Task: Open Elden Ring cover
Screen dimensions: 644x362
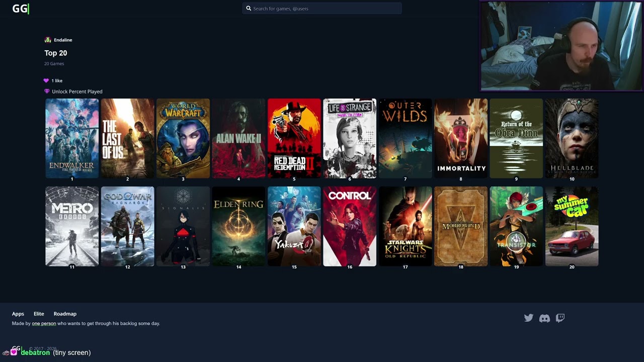Action: point(238,226)
